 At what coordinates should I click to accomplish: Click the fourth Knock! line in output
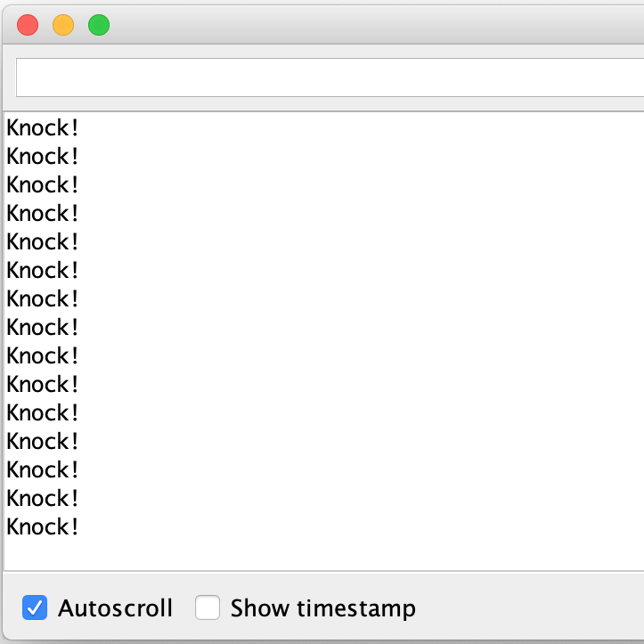(x=42, y=213)
